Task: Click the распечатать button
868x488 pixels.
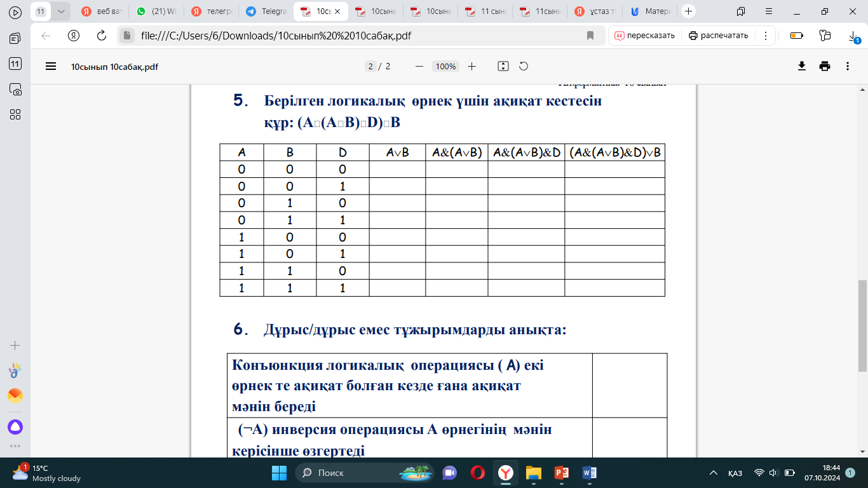Action: pyautogui.click(x=719, y=36)
